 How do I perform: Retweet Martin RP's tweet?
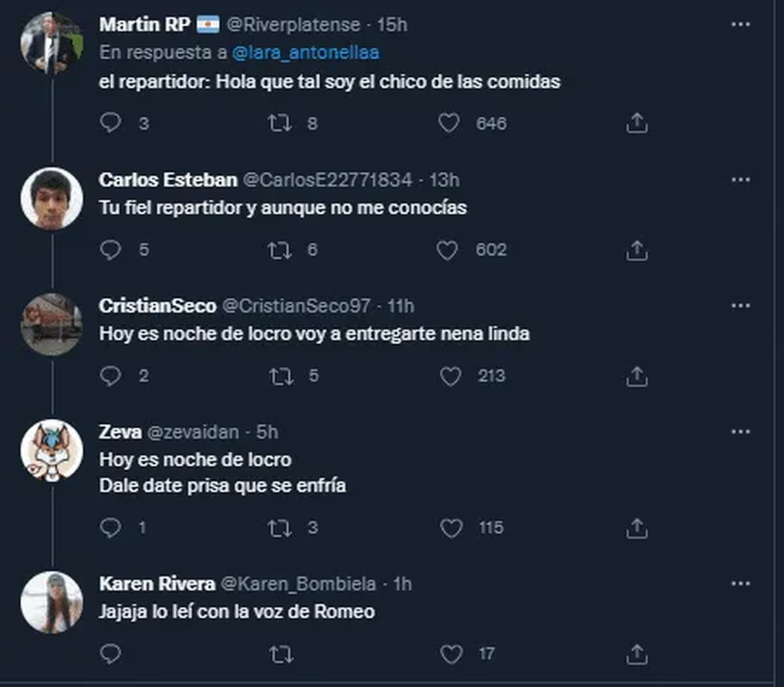[280, 123]
